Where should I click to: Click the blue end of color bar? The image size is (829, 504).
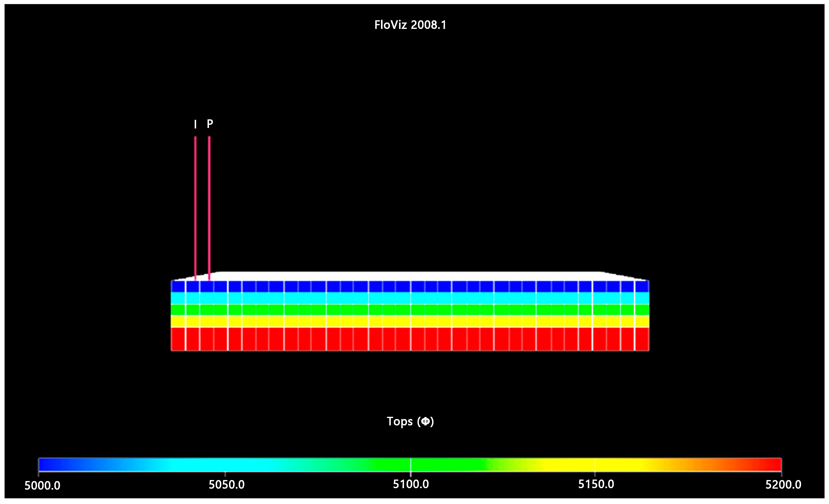50,464
